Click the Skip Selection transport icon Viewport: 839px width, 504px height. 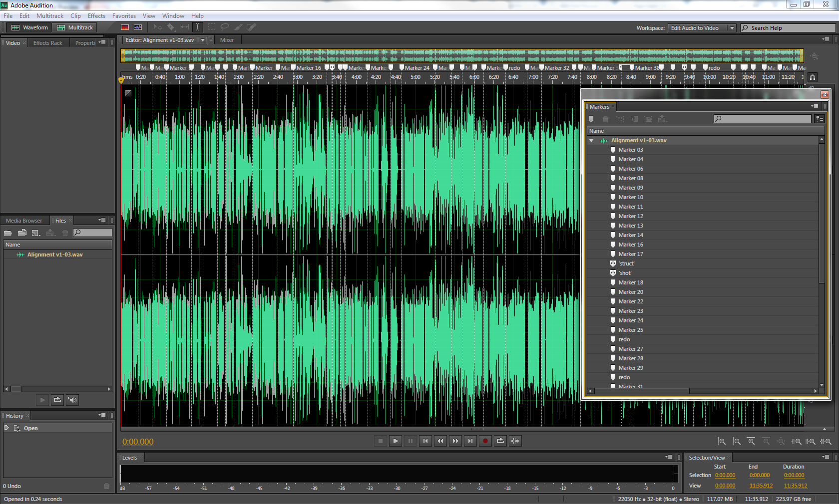click(x=515, y=441)
